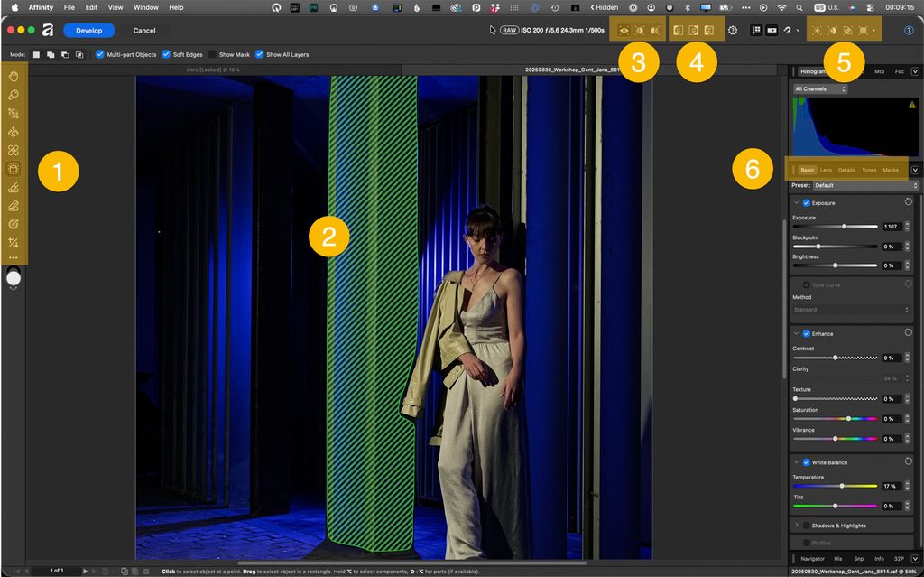Enable the Show Mask checkbox
Image resolution: width=924 pixels, height=577 pixels.
coord(212,54)
